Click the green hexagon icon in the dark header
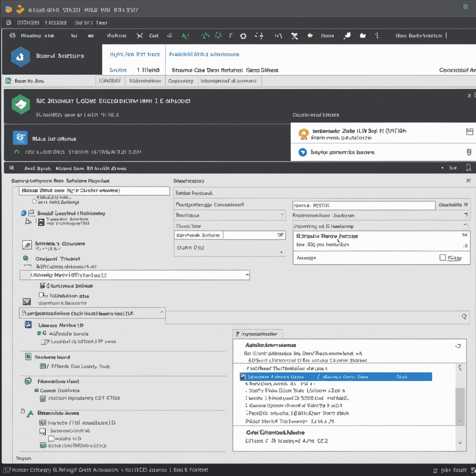Image resolution: width=476 pixels, height=476 pixels. [x=21, y=104]
